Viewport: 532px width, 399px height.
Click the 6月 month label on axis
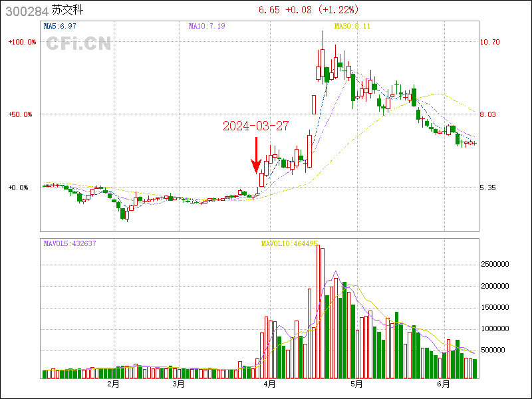pos(444,384)
